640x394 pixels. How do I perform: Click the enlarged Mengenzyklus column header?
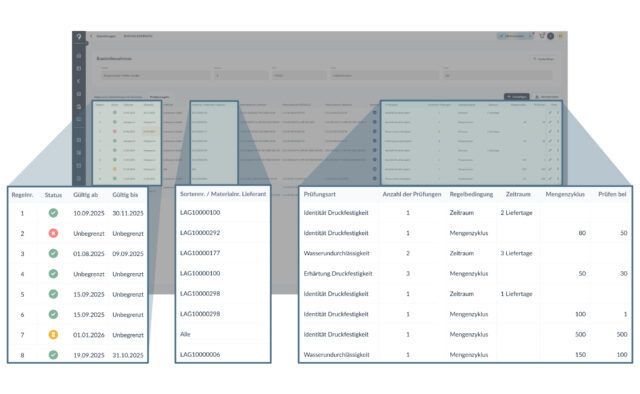point(565,194)
